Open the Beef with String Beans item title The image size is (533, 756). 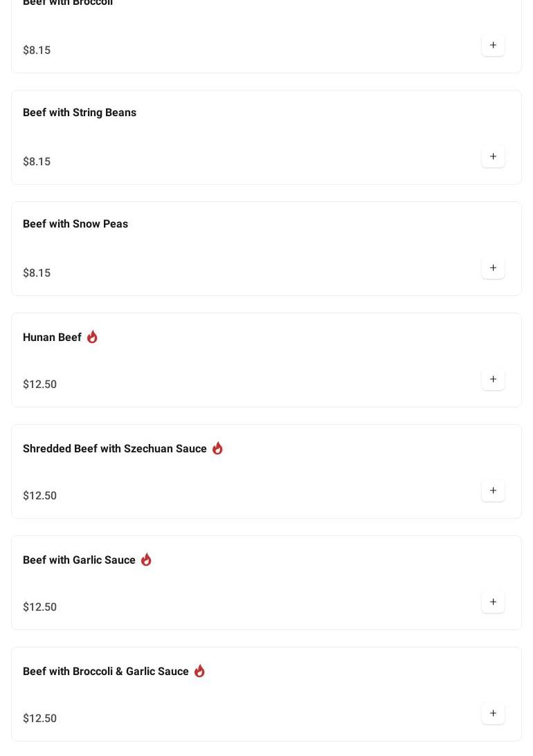click(x=80, y=112)
